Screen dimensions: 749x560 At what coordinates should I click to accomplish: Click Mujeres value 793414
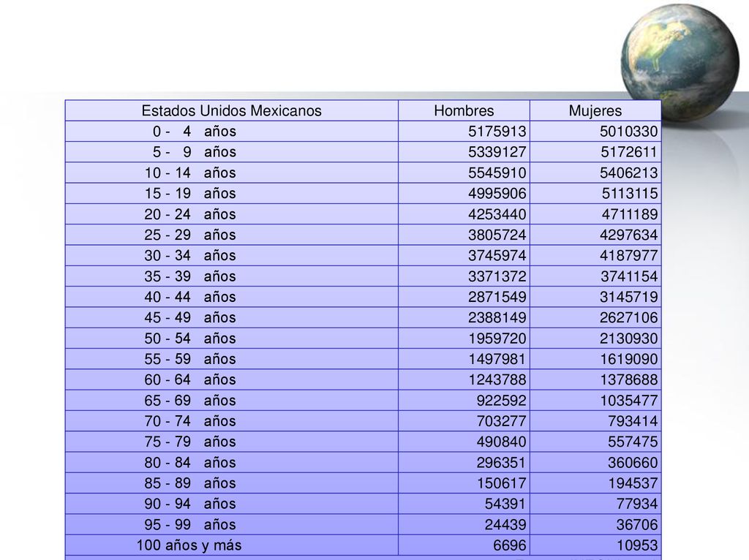tap(633, 421)
